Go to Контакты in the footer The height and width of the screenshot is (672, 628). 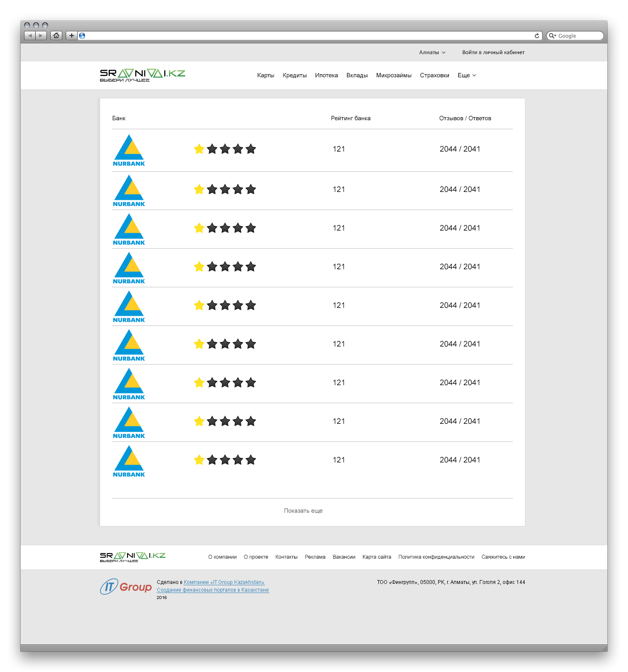click(287, 557)
